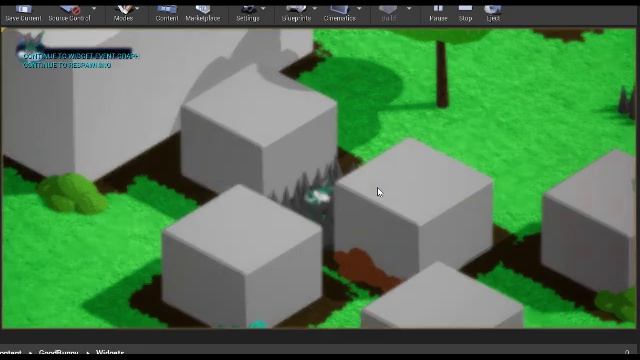Viewport: 640px width, 360px height.
Task: Open the Settings toolbar button
Action: click(x=248, y=13)
